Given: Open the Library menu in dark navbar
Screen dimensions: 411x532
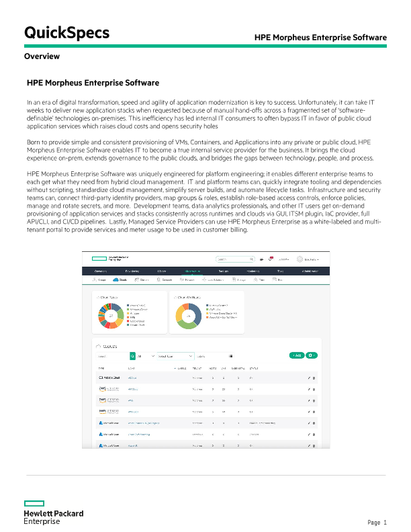Looking at the screenshot, I should tap(162, 271).
